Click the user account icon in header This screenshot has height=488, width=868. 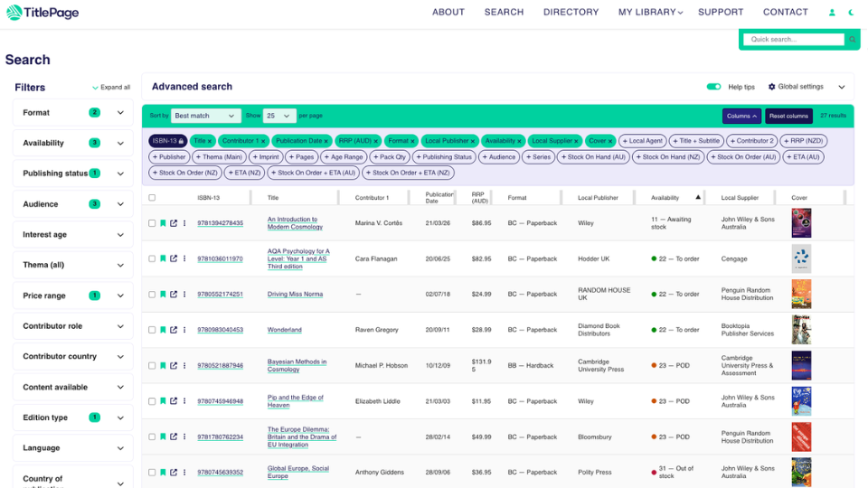coord(832,12)
